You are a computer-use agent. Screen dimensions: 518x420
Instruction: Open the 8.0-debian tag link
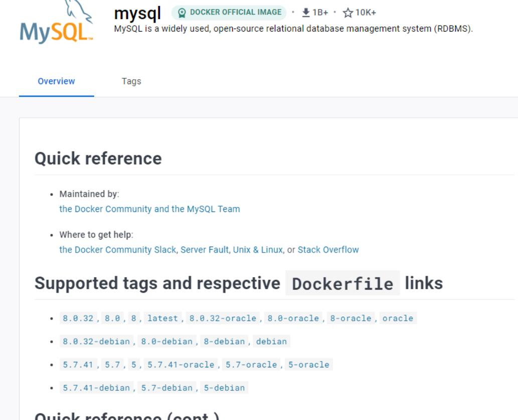pyautogui.click(x=167, y=341)
